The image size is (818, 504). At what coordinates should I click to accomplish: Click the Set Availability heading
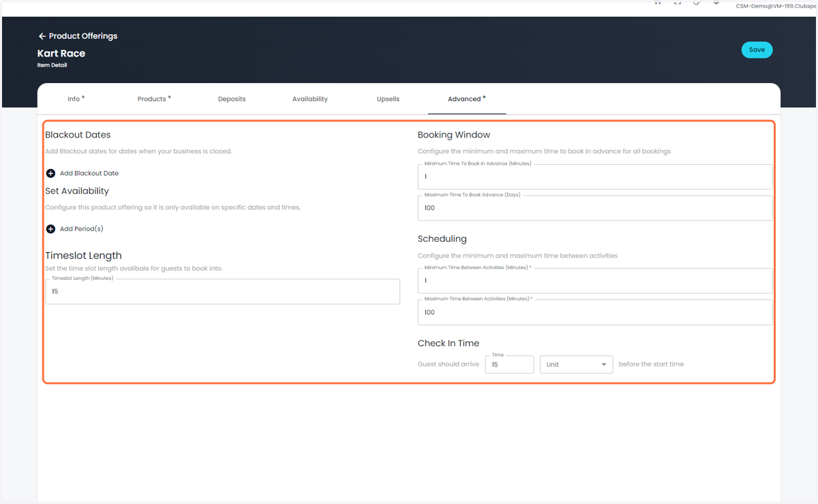(x=77, y=191)
